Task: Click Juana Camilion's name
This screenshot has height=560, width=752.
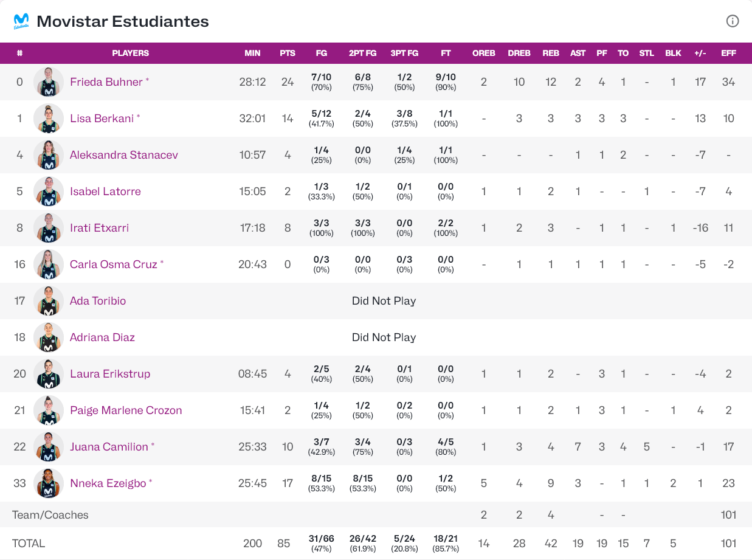Action: [109, 447]
